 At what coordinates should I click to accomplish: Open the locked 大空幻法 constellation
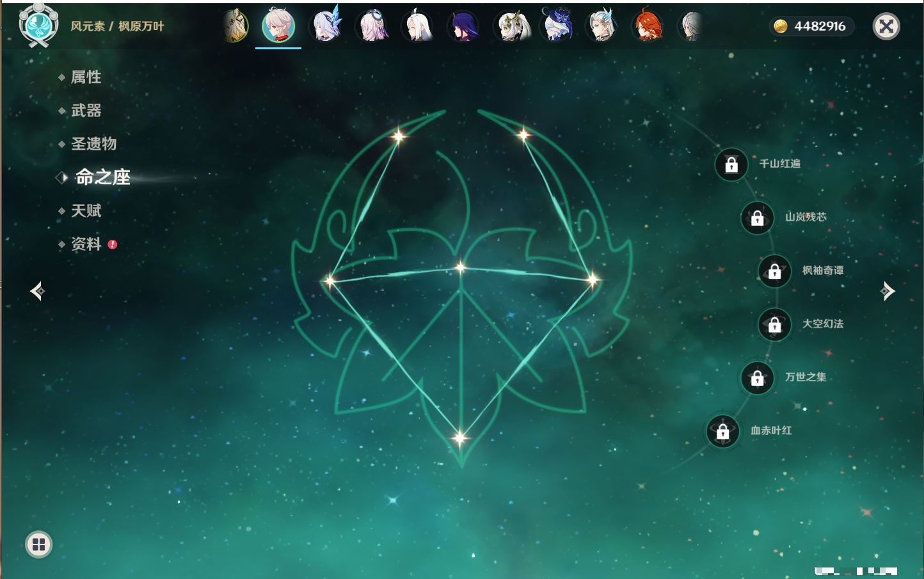pyautogui.click(x=775, y=324)
